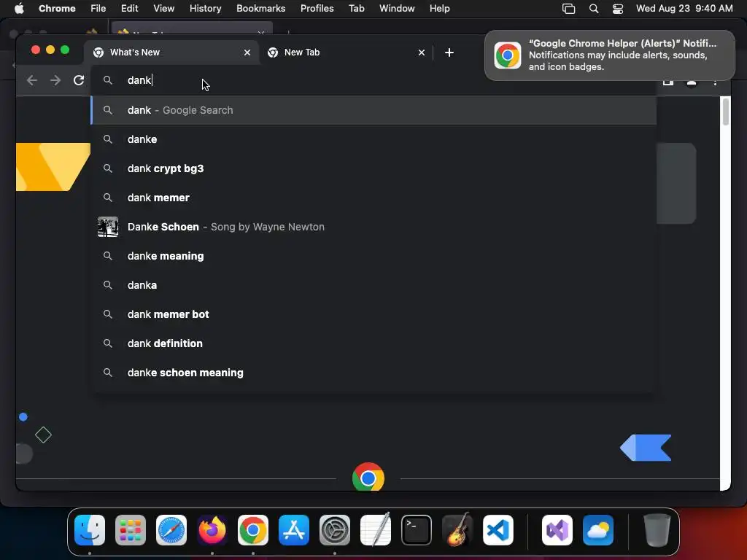
Task: Choose the 'dank memer bot' suggestion
Action: click(373, 314)
